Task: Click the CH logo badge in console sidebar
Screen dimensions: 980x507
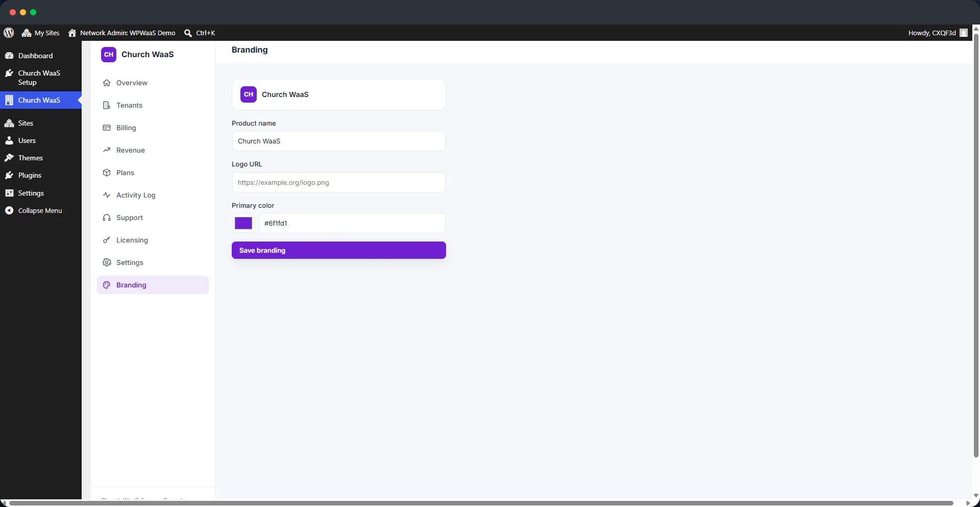Action: tap(109, 55)
